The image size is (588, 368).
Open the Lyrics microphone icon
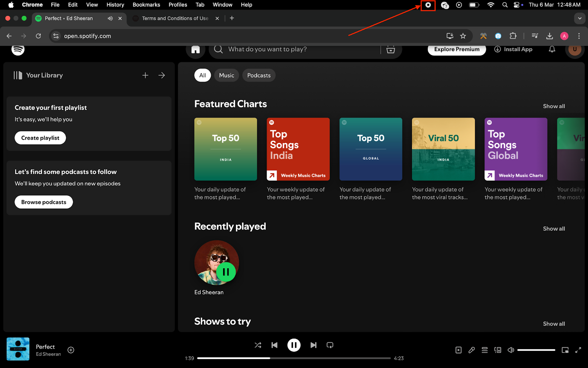(472, 350)
